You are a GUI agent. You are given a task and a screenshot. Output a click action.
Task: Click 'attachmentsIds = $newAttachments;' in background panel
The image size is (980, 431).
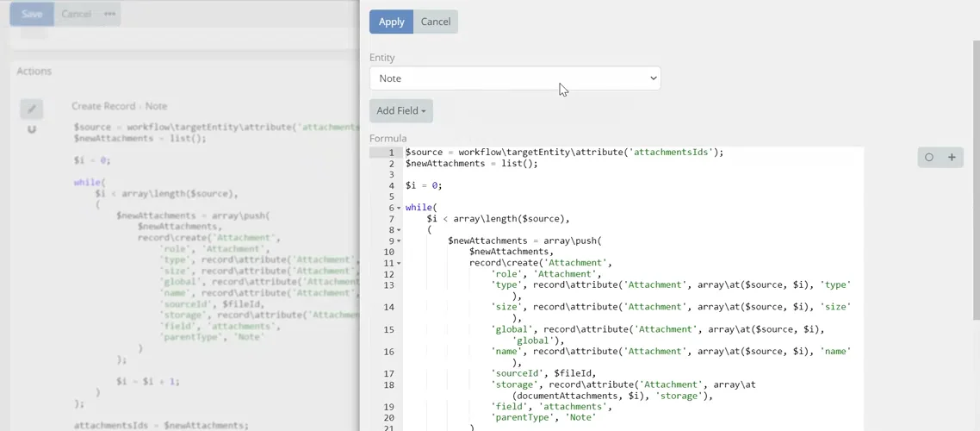pyautogui.click(x=161, y=425)
